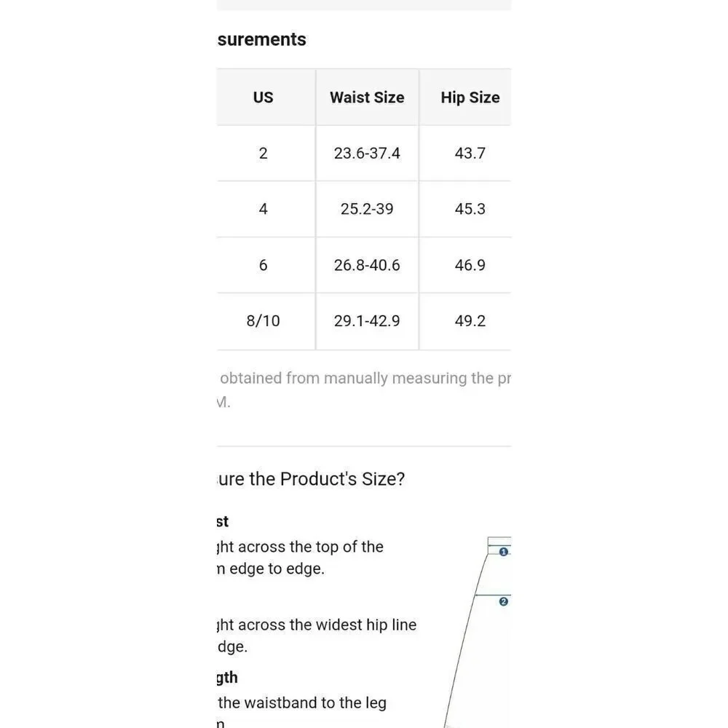Click the measurements section heading
This screenshot has width=728, height=728.
tap(262, 40)
